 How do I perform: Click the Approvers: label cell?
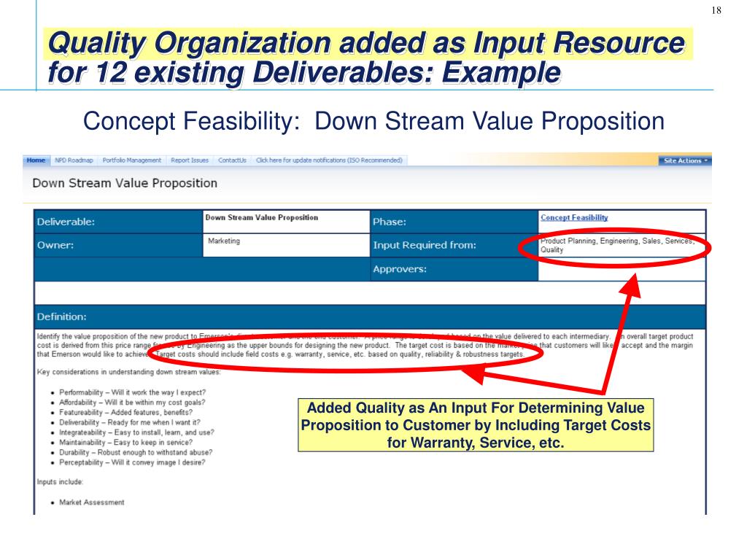pos(454,270)
